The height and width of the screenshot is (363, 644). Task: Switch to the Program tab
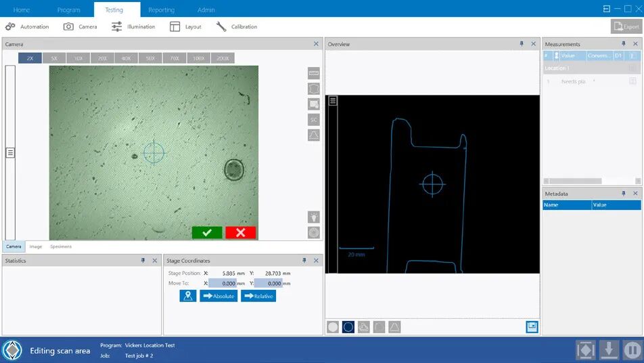[x=68, y=9]
